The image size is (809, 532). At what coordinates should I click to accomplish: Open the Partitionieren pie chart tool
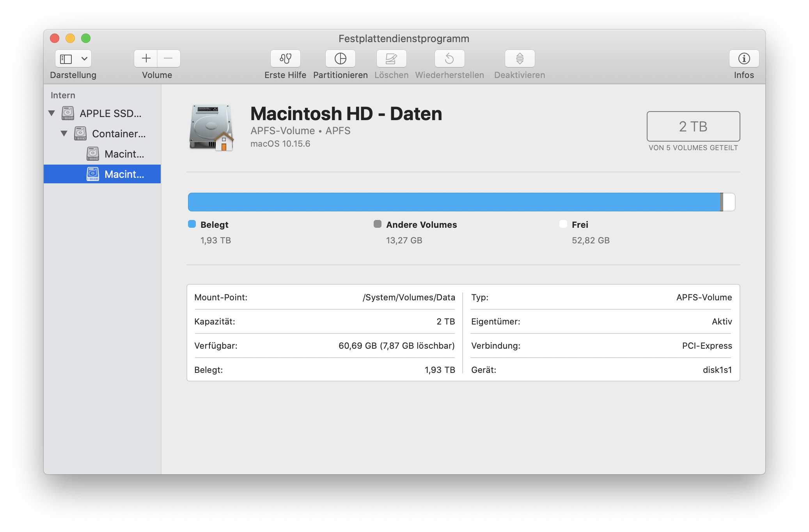[340, 59]
